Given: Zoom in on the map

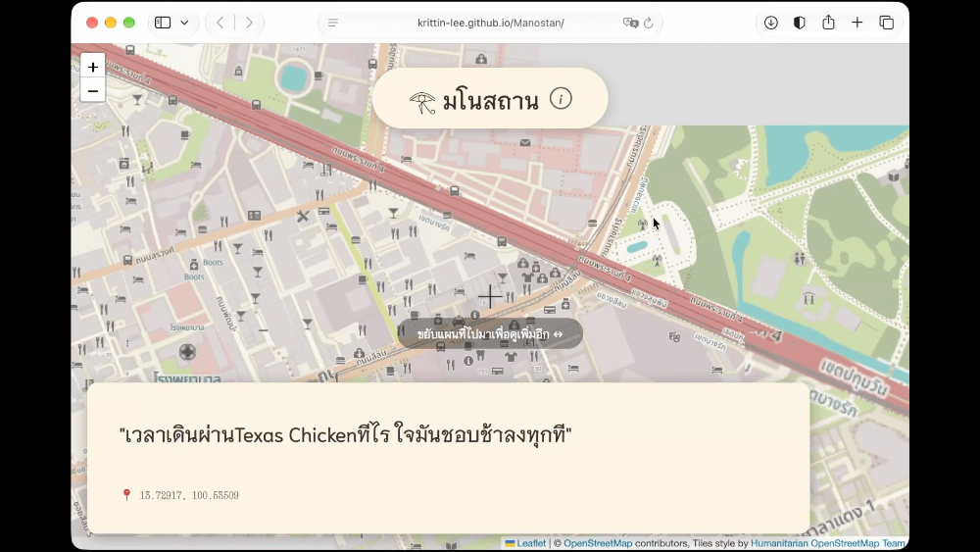Looking at the screenshot, I should click(x=92, y=67).
